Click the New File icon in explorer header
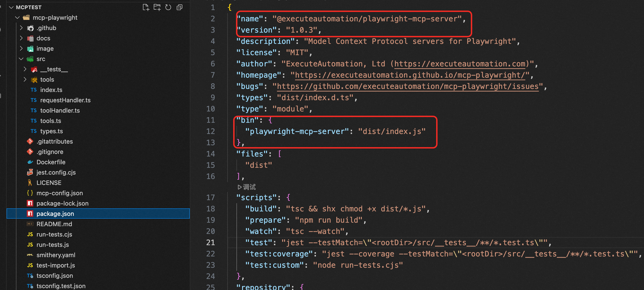The width and height of the screenshot is (644, 290). pyautogui.click(x=146, y=7)
